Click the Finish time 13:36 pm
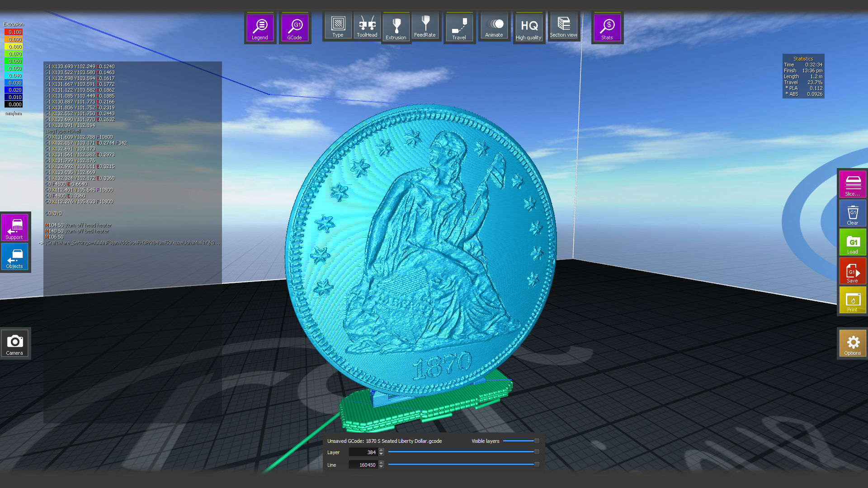Screen dimensions: 868x488 click(812, 70)
